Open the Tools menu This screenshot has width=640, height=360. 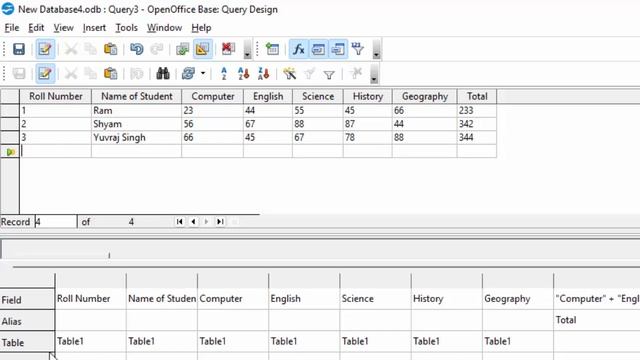pyautogui.click(x=126, y=28)
